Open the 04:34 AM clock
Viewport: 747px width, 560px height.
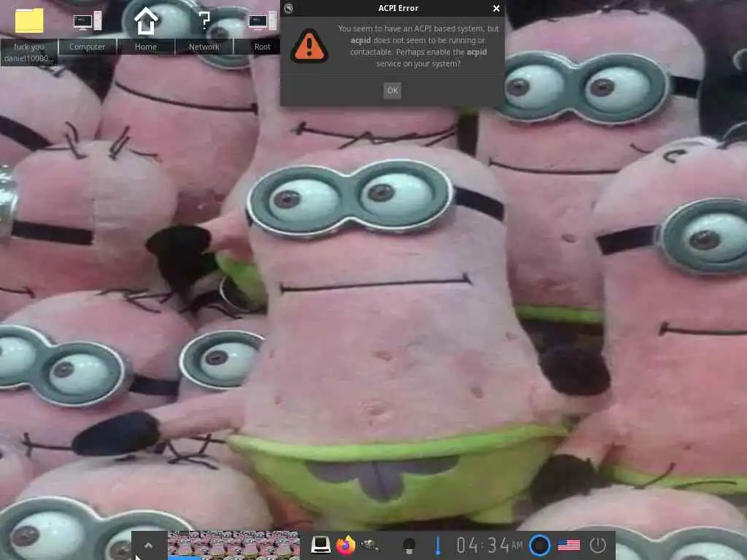point(489,545)
